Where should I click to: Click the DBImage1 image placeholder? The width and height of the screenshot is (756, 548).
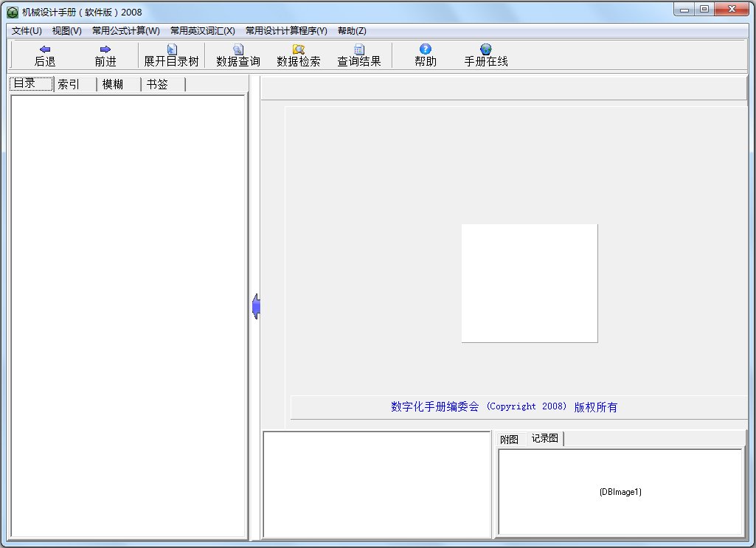tap(620, 492)
